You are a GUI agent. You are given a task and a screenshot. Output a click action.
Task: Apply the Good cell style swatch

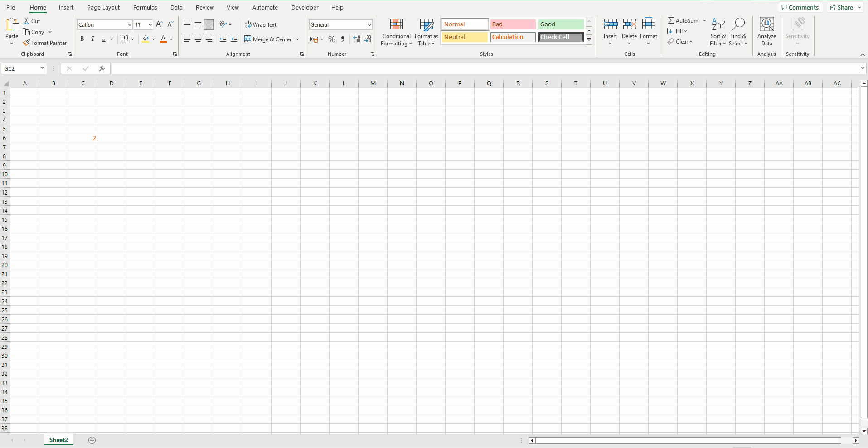tap(561, 24)
